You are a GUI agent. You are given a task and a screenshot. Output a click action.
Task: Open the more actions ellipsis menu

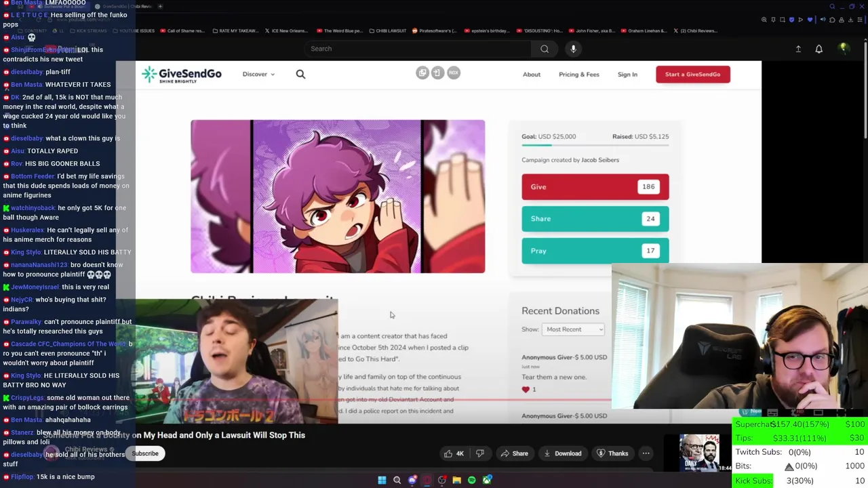646,453
